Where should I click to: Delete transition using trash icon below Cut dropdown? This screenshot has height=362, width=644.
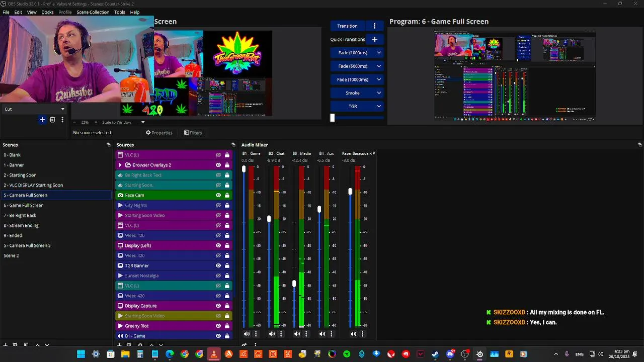click(52, 120)
